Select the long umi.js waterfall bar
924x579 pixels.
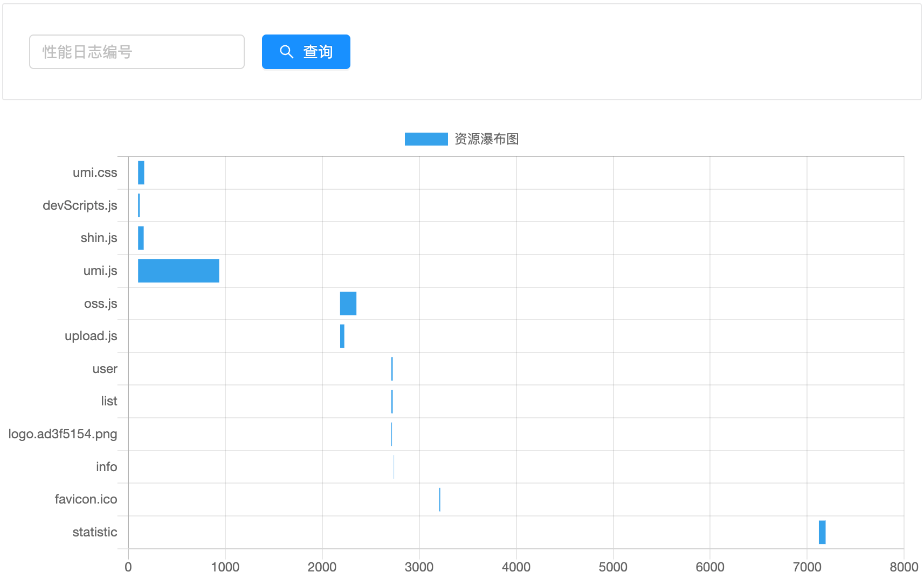[x=178, y=271]
